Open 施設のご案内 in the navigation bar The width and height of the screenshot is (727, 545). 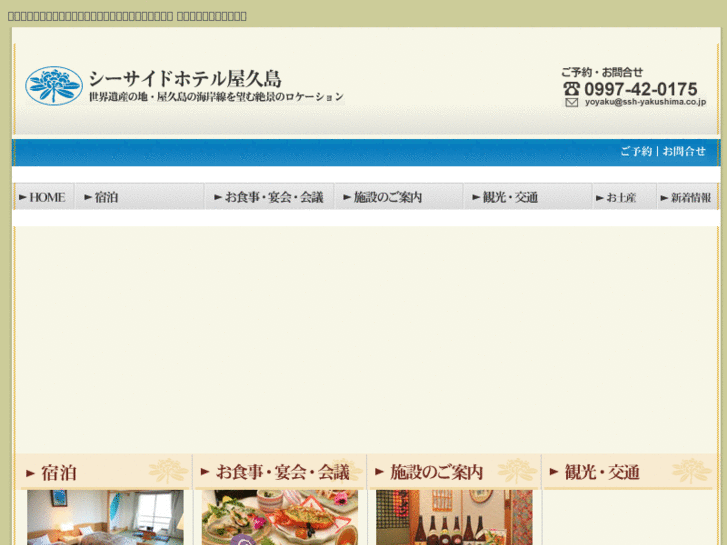(399, 197)
